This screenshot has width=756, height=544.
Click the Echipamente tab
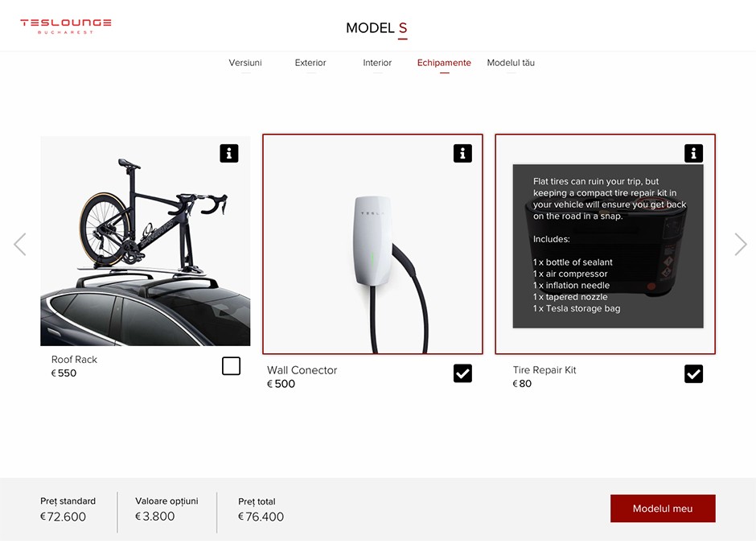444,63
